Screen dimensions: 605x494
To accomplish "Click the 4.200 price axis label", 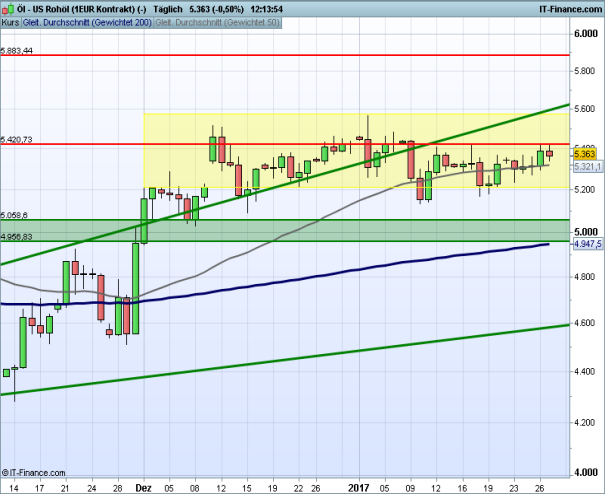I will pyautogui.click(x=585, y=423).
